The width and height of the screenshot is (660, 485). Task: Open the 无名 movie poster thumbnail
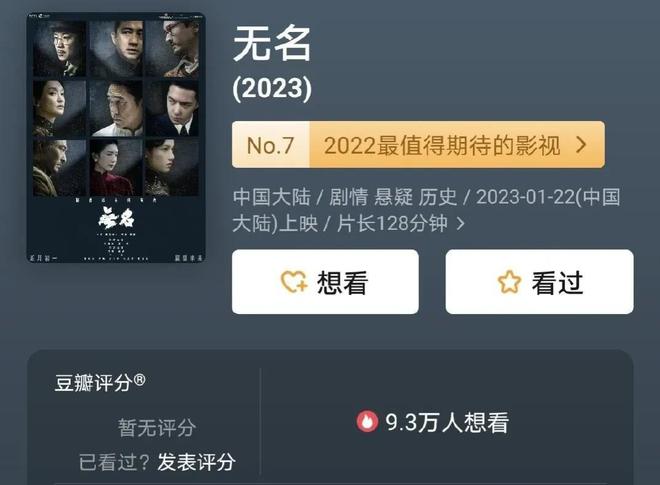[x=116, y=138]
